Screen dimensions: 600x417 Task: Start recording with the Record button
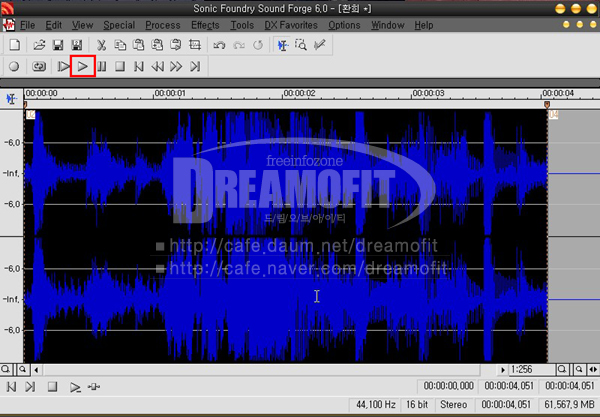pos(14,67)
